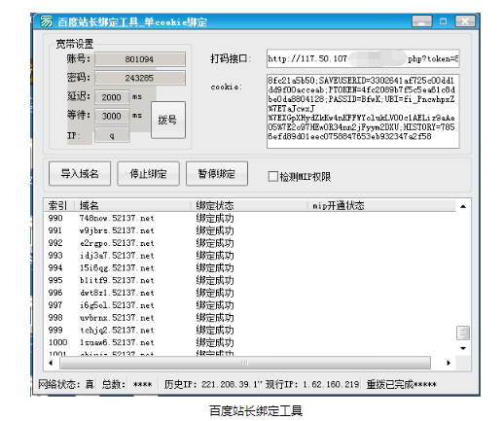
Task: Focus the 账号 field showing 801094
Action: click(x=140, y=59)
